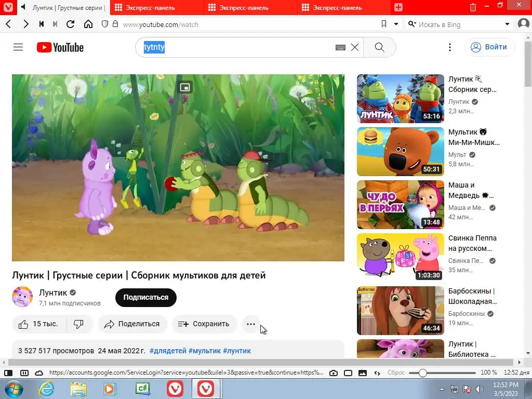Expand the search engine dropdown arrow
The height and width of the screenshot is (399, 532).
507,24
